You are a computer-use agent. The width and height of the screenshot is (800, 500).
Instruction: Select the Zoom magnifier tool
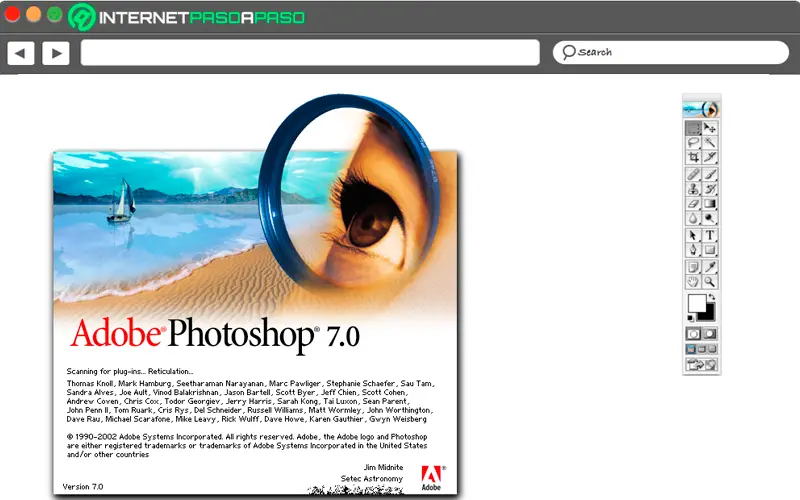pyautogui.click(x=710, y=282)
